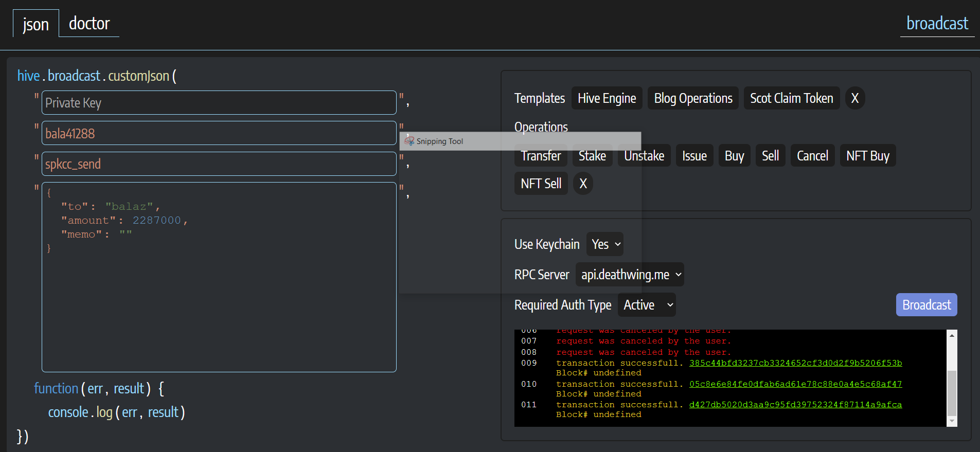
Task: Pick the Unstake operation
Action: [x=644, y=156]
